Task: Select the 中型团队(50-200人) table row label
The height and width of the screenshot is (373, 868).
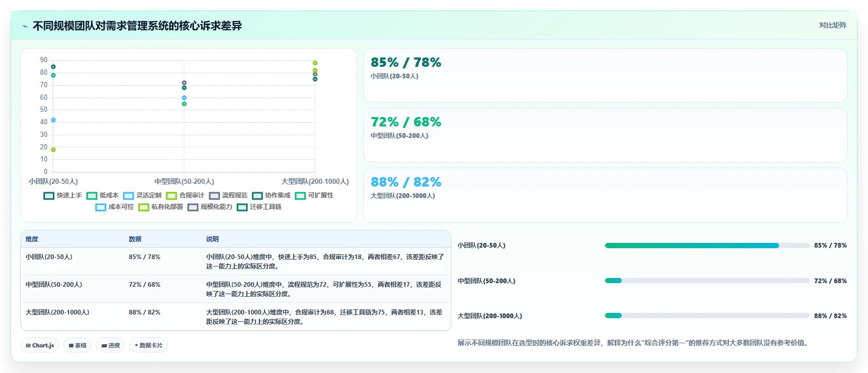Action: tap(54, 285)
